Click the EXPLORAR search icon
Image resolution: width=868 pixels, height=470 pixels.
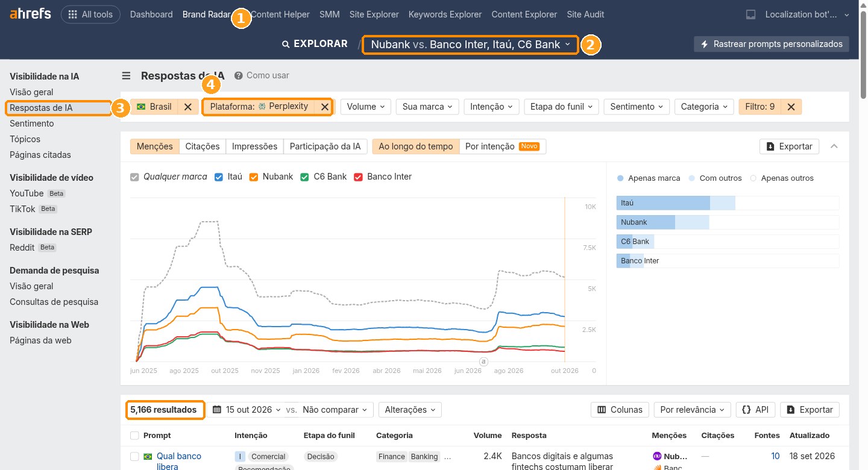coord(286,44)
